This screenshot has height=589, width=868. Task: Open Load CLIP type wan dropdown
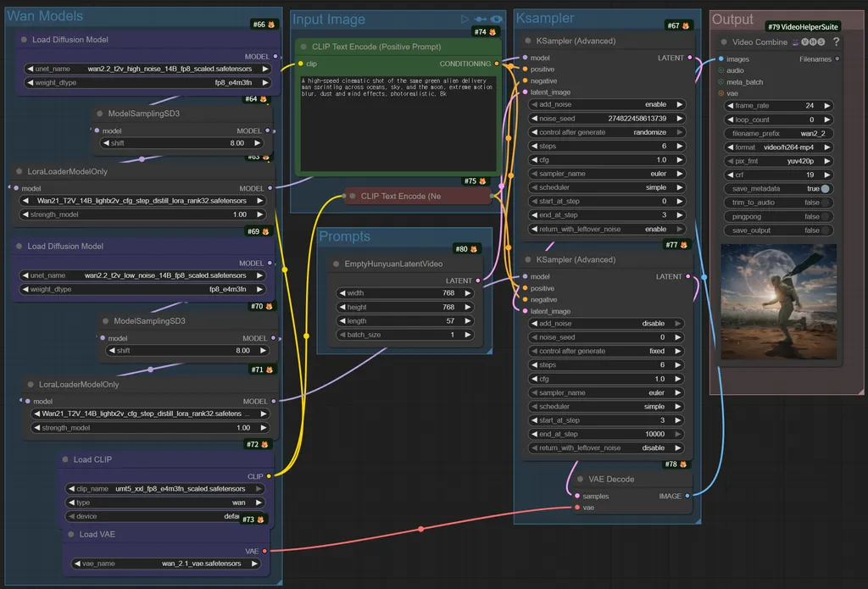coord(165,503)
